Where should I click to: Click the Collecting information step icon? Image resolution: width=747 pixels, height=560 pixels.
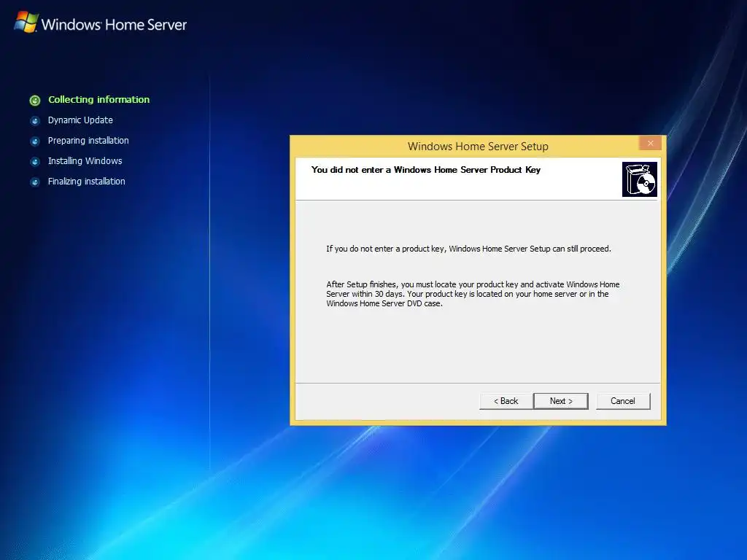35,100
